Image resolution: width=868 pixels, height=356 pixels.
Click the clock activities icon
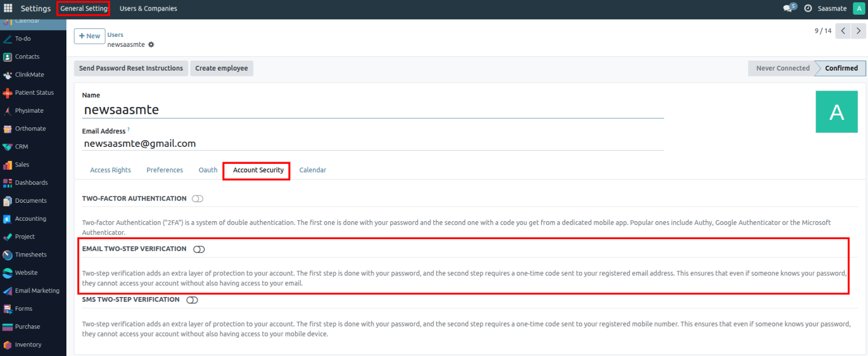click(807, 8)
